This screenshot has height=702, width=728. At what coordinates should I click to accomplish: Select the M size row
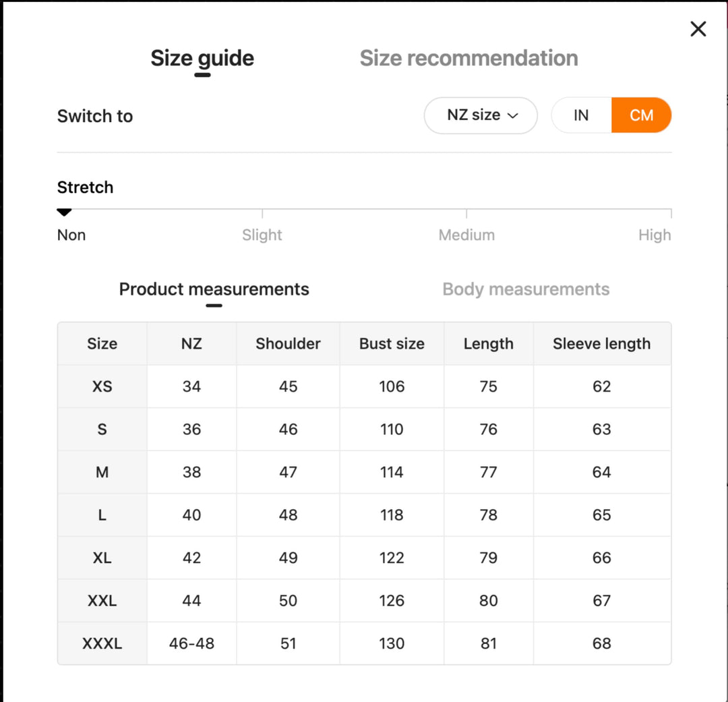(102, 472)
